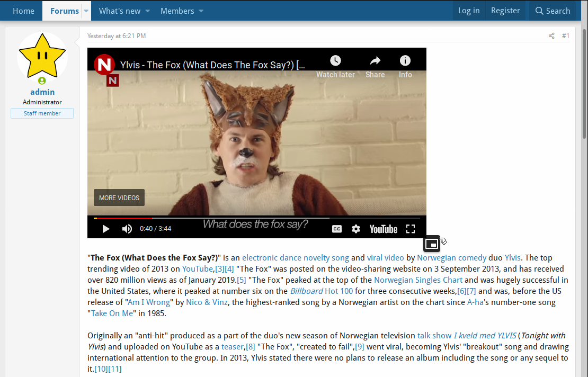
Task: Follow the Norwegian link before comedy
Action: (436, 258)
